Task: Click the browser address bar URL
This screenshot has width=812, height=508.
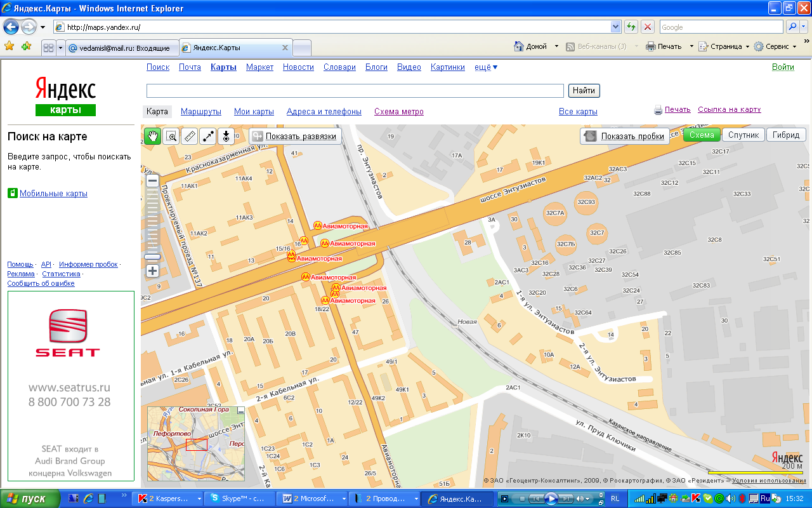Action: (x=336, y=27)
